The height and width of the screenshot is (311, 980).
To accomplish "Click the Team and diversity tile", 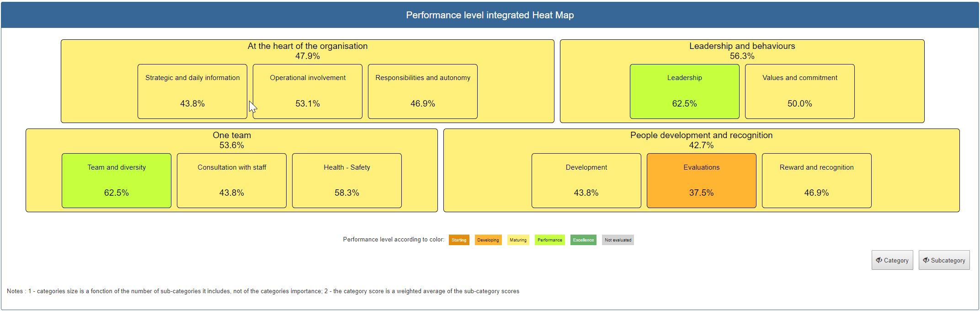I will pyautogui.click(x=116, y=180).
